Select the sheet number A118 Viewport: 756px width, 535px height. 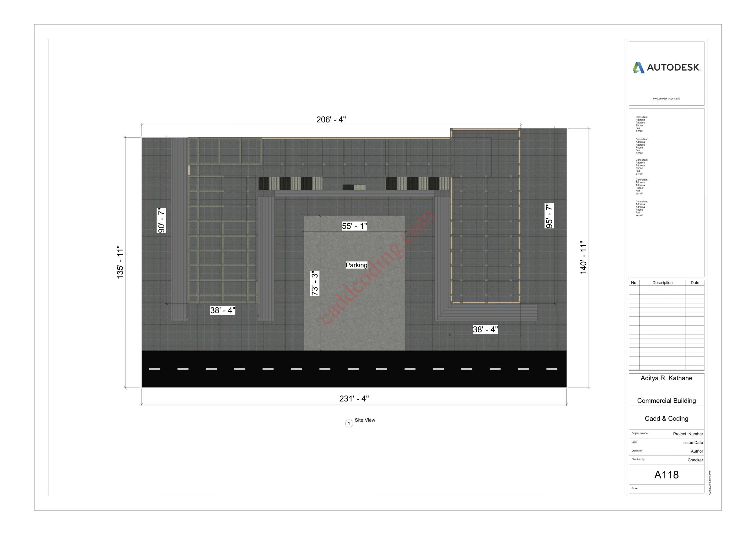666,475
